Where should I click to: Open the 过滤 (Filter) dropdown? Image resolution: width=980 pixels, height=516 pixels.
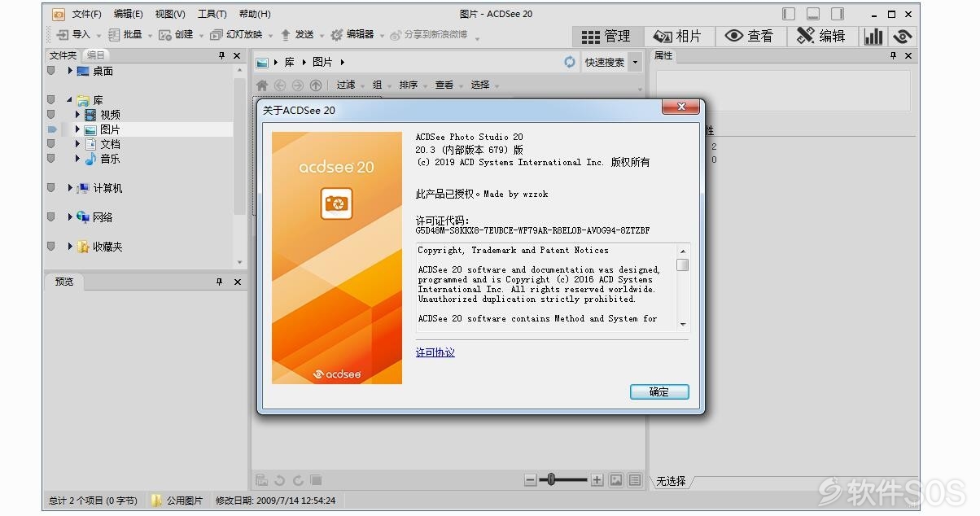(350, 85)
